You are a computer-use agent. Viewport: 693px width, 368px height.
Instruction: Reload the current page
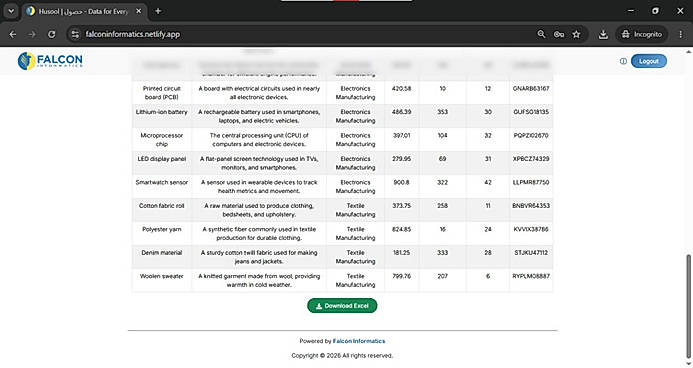coord(52,34)
